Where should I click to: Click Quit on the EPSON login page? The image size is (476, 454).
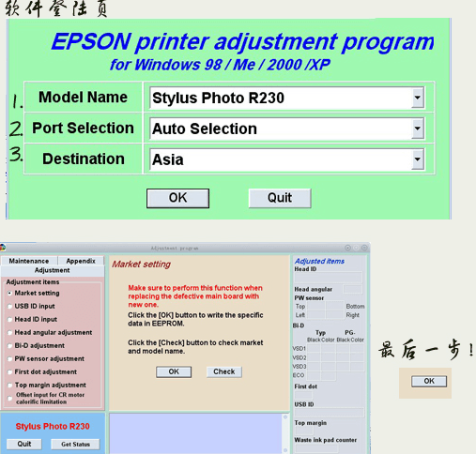pyautogui.click(x=280, y=198)
